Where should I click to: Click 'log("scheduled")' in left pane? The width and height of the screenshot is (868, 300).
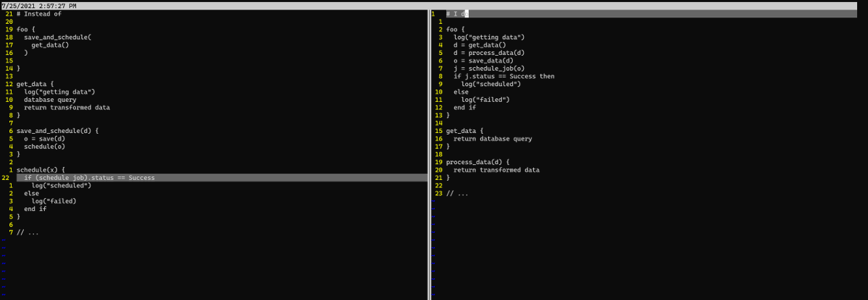pos(61,185)
